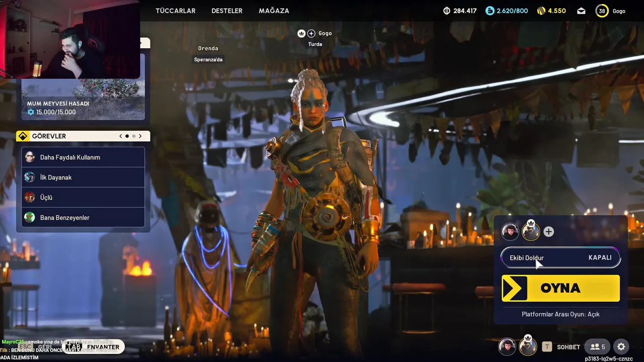
Task: Open the level 38 profile badge
Action: [602, 11]
